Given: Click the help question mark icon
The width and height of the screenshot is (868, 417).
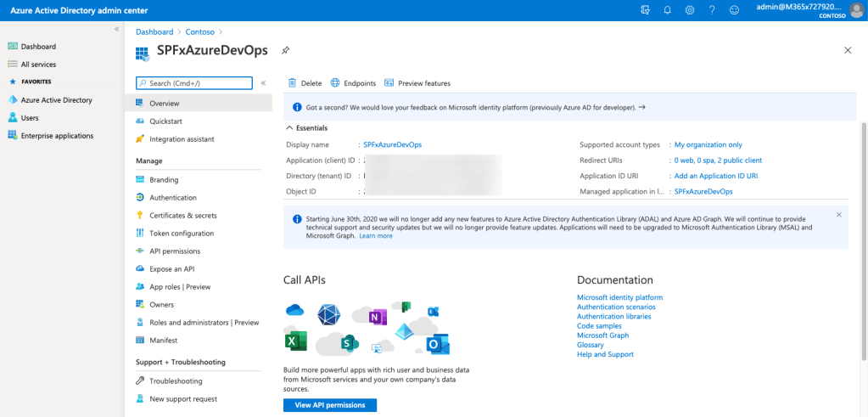Looking at the screenshot, I should pyautogui.click(x=712, y=10).
